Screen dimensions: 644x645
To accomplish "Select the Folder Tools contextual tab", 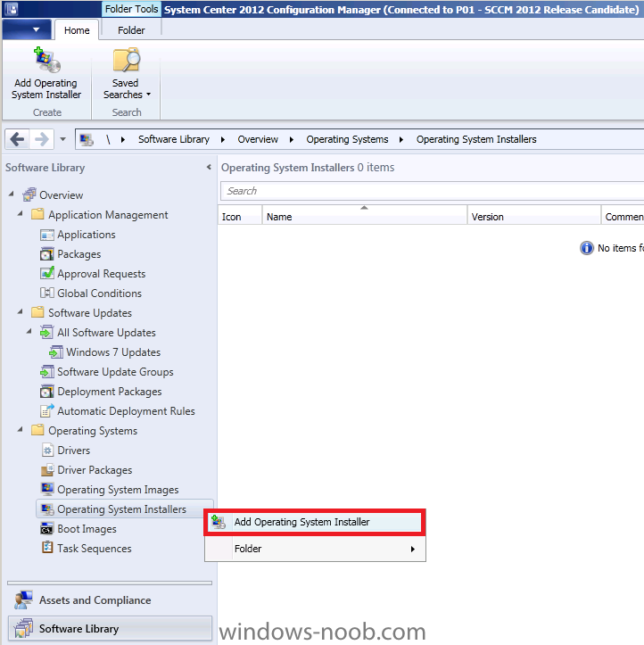I will [131, 9].
